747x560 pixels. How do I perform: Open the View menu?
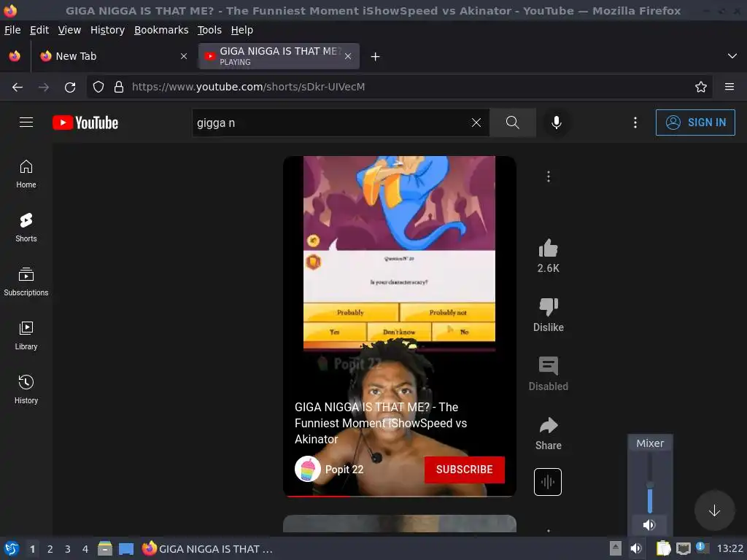tap(69, 30)
